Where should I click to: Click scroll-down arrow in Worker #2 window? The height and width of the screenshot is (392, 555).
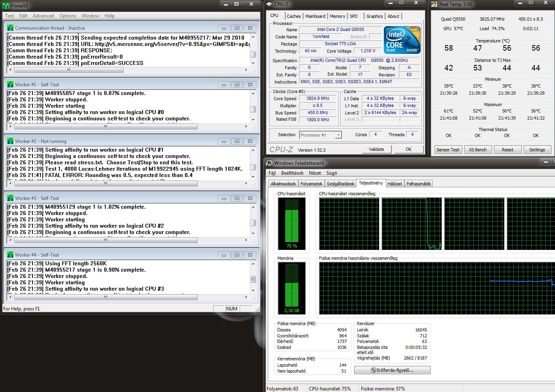(253, 176)
